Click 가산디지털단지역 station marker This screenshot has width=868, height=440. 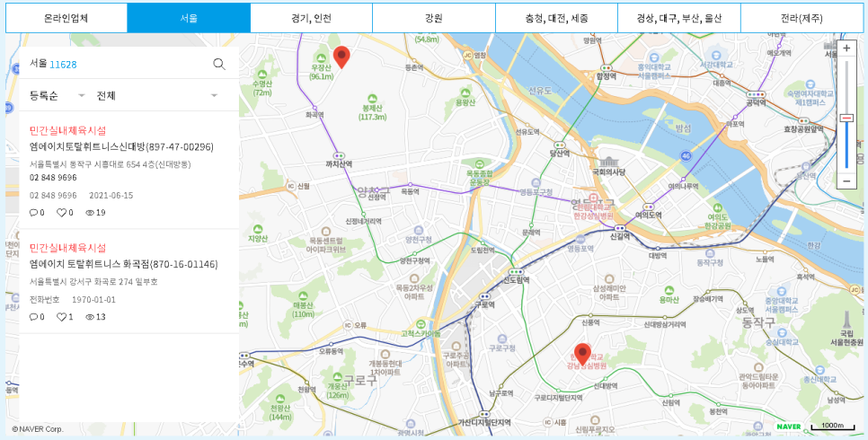coord(484,413)
